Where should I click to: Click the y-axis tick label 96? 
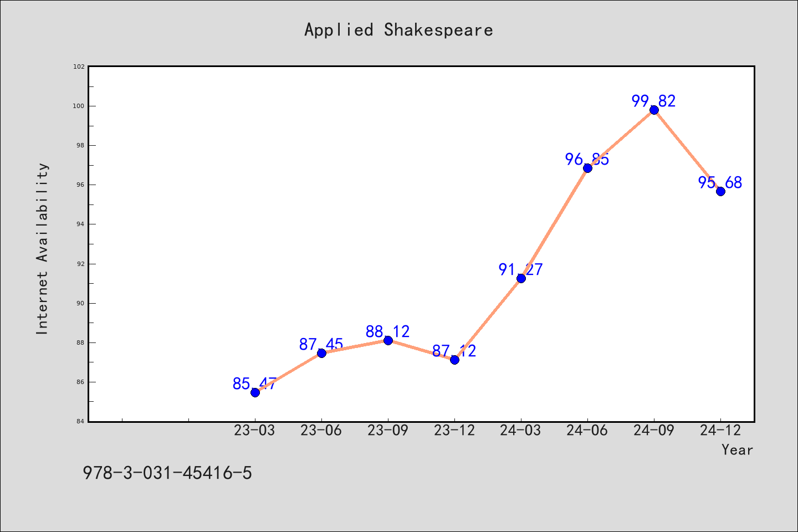81,185
